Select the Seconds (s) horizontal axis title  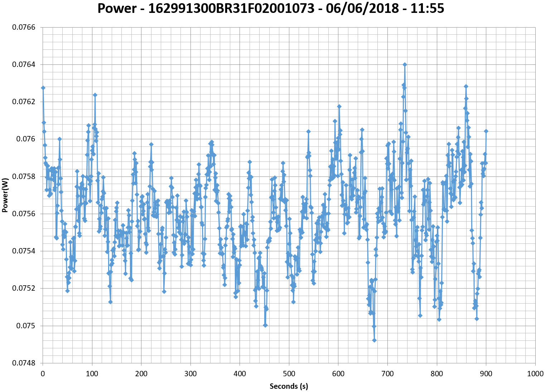tap(289, 386)
